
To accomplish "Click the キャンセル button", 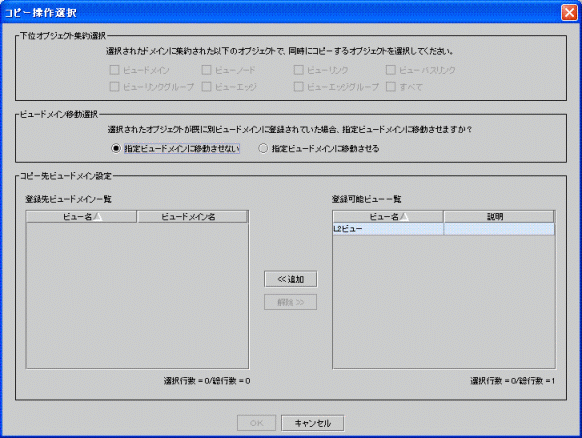I will [313, 423].
